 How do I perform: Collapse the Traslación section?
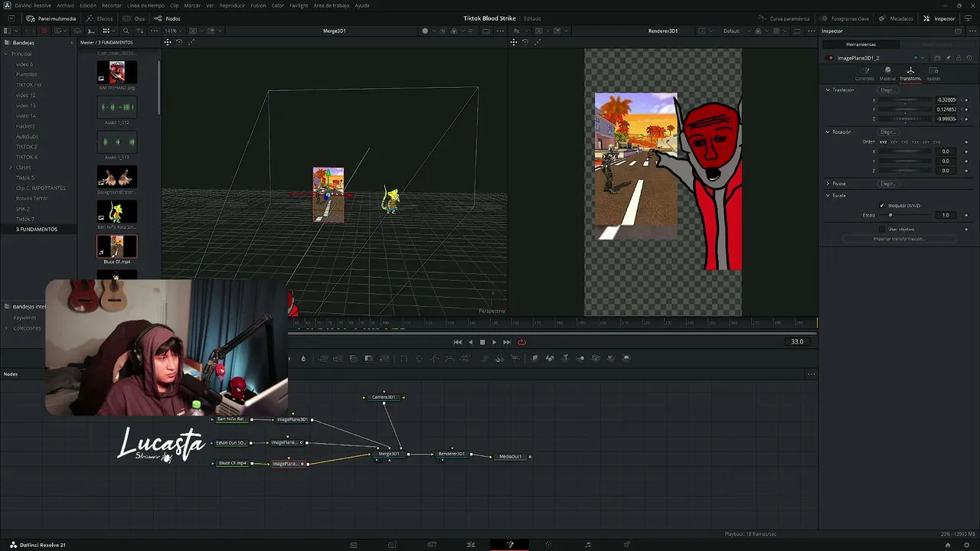click(828, 90)
